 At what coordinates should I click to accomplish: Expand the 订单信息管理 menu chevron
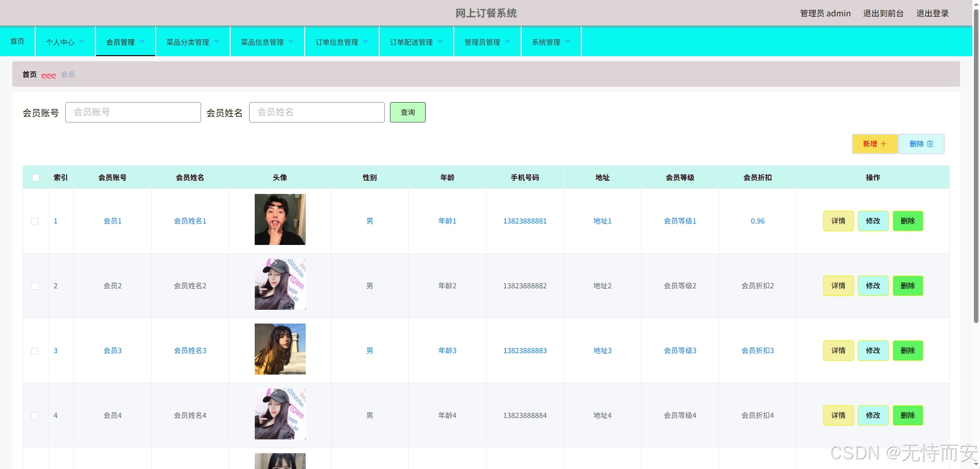pos(365,42)
